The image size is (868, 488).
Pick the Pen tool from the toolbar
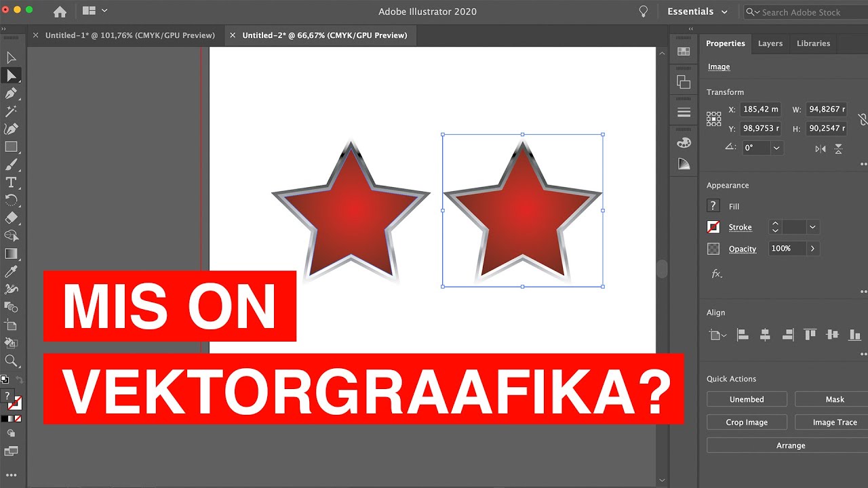tap(11, 93)
